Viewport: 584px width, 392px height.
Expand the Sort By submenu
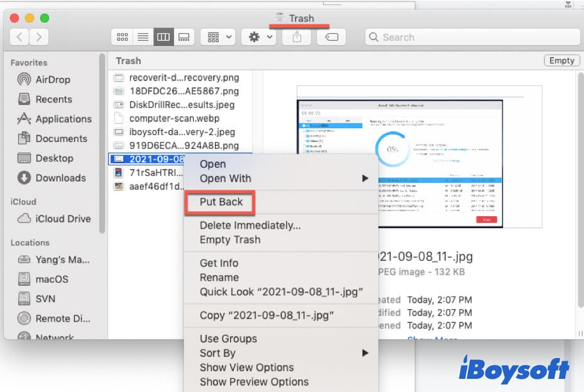pos(281,353)
